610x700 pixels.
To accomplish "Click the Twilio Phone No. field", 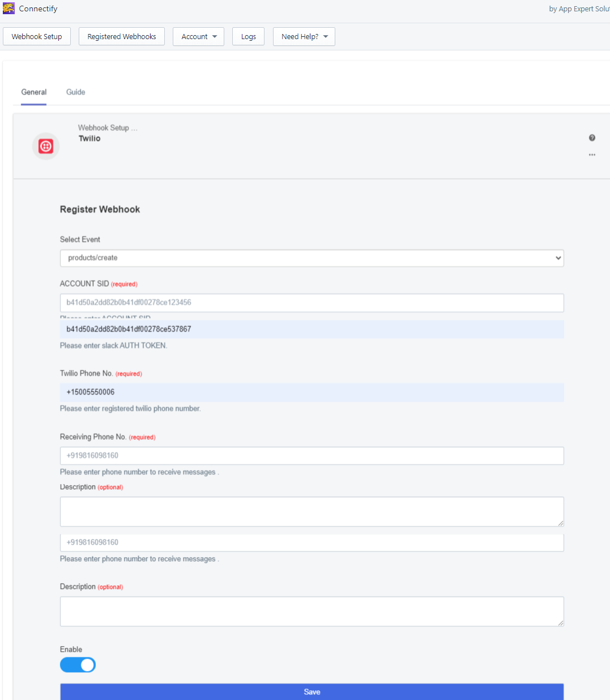I will [312, 392].
